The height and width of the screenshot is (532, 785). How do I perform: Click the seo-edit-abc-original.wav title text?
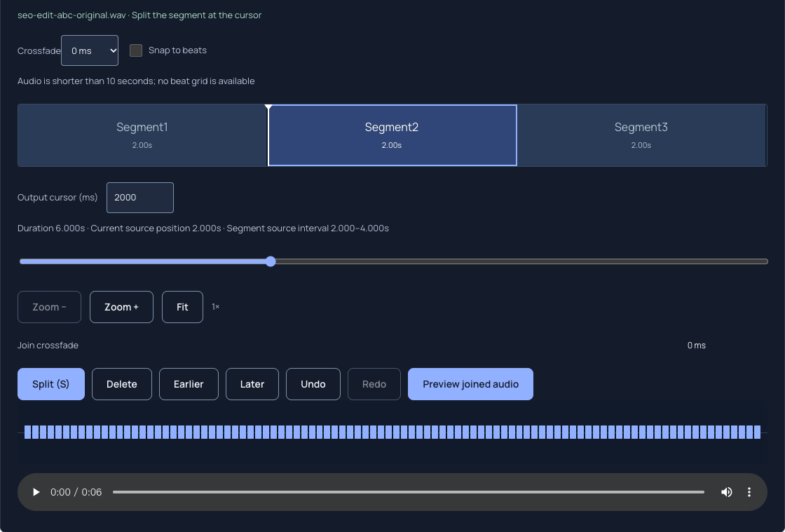[x=71, y=15]
